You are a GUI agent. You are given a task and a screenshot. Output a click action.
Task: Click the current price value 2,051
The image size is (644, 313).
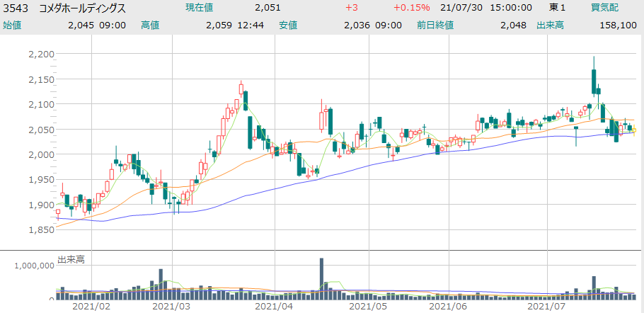[268, 8]
